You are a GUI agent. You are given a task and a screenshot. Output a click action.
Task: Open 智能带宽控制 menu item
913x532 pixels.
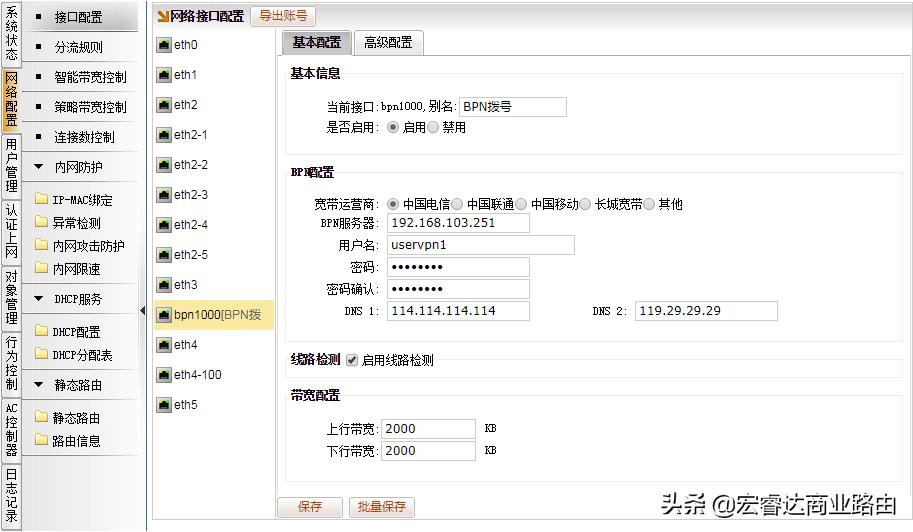[x=79, y=77]
